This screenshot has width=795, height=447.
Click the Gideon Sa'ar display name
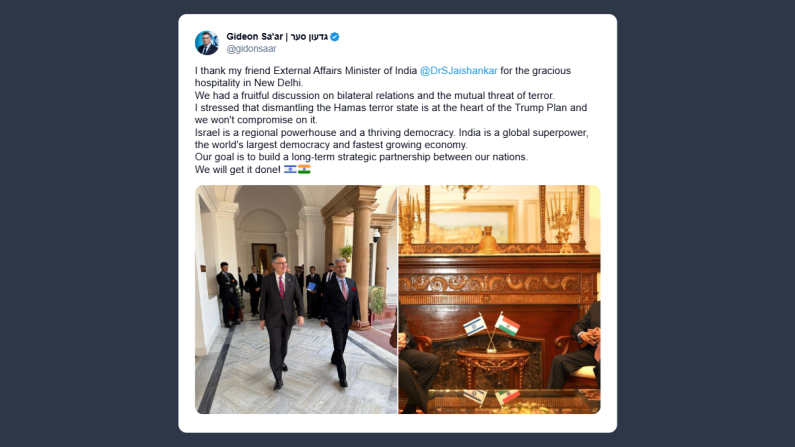(255, 36)
